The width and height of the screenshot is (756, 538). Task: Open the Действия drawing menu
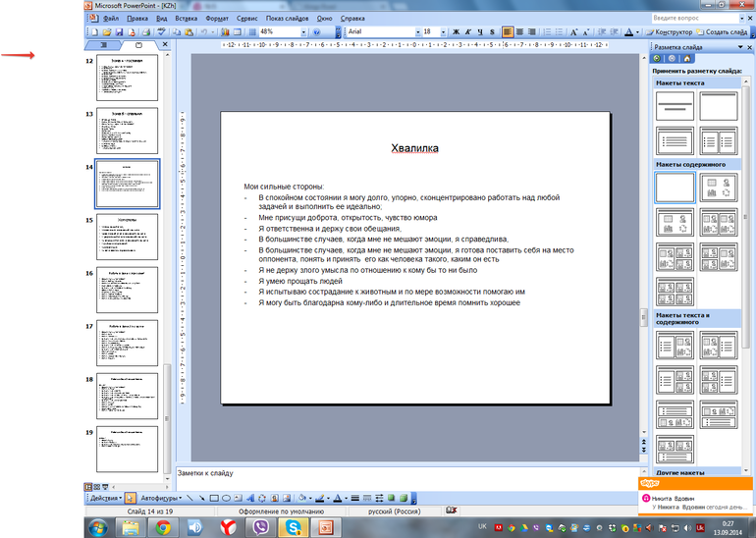[x=105, y=498]
